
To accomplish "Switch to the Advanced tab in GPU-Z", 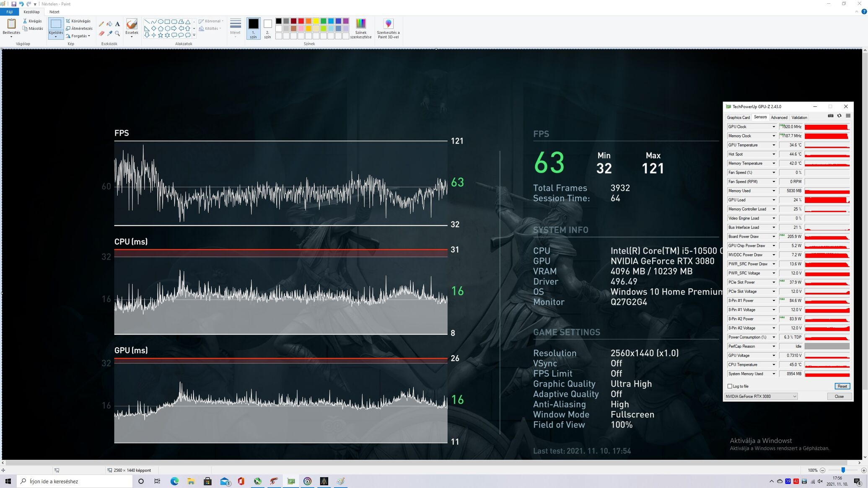I will click(x=779, y=118).
